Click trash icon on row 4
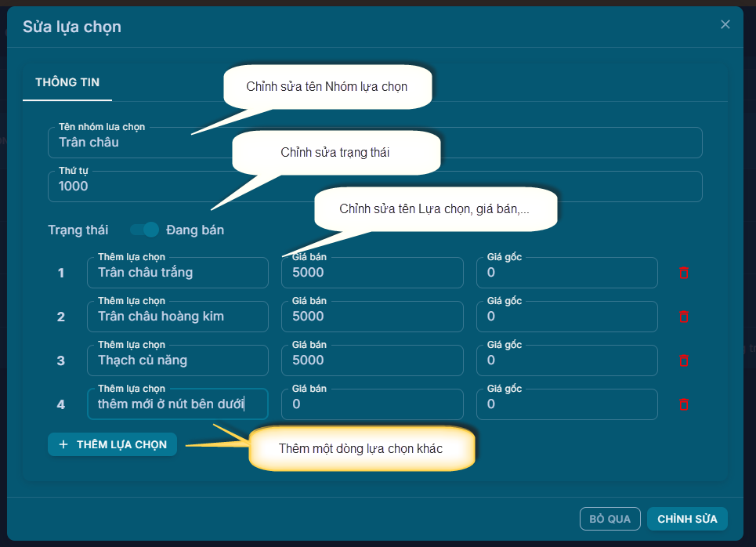This screenshot has width=756, height=547. (683, 404)
